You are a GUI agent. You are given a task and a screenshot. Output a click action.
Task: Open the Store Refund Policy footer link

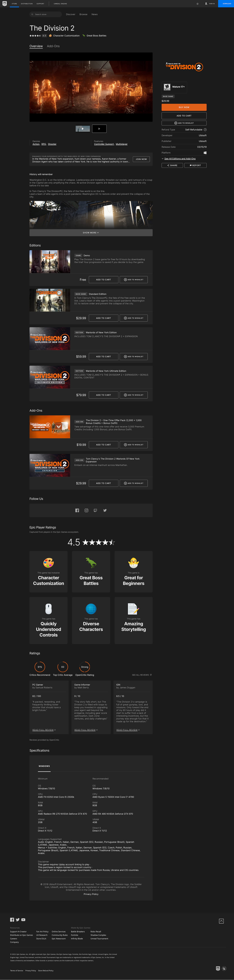(x=46, y=971)
